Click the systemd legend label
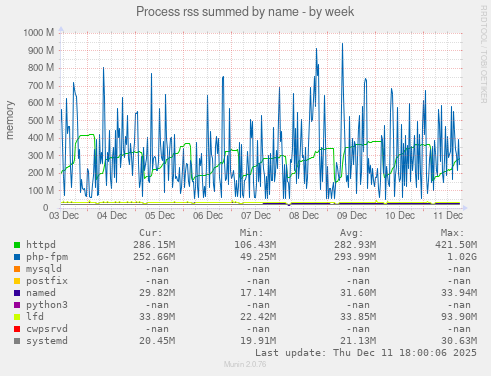This screenshot has width=491, height=376. tap(47, 341)
